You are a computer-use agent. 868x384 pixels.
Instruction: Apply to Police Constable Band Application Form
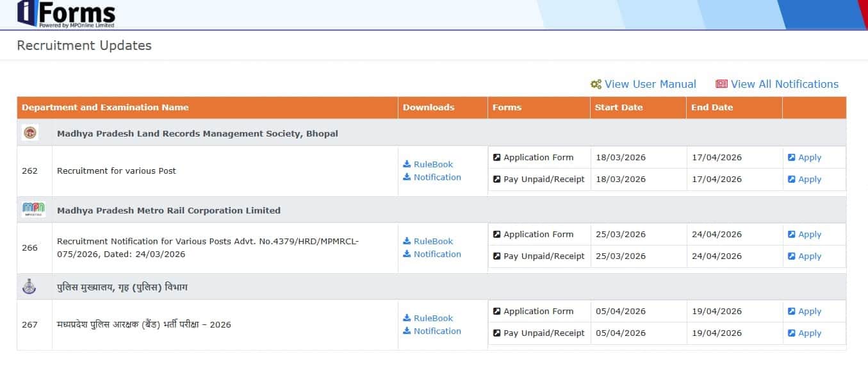809,312
